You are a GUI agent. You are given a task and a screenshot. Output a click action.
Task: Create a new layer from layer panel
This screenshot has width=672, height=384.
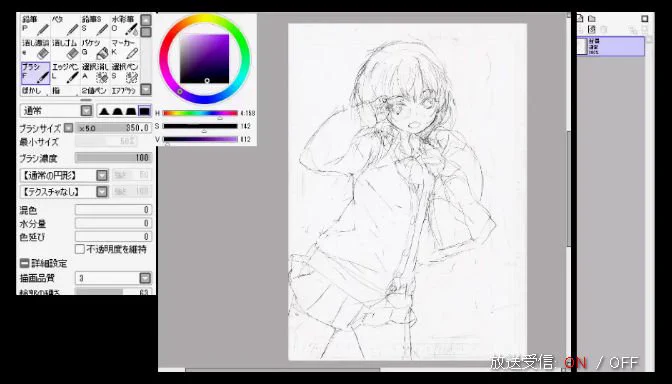(x=580, y=18)
